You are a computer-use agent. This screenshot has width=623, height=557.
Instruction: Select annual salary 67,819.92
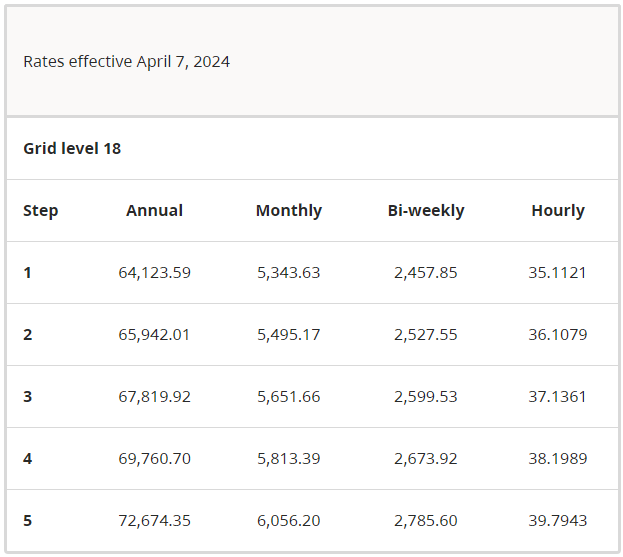[x=154, y=397]
